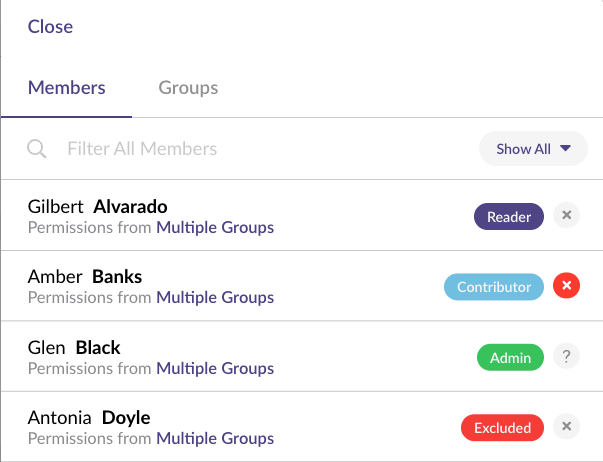Click the question mark icon beside Glen Black
This screenshot has width=603, height=462.
pyautogui.click(x=566, y=356)
